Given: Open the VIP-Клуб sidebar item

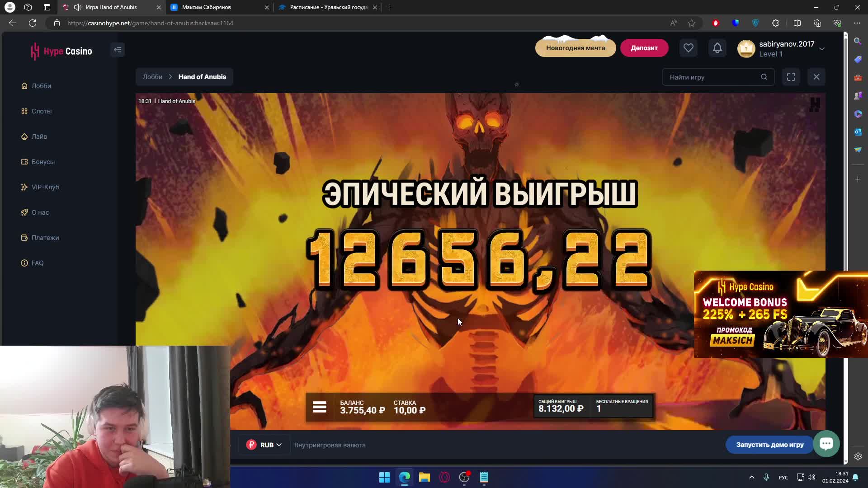Looking at the screenshot, I should (x=40, y=187).
